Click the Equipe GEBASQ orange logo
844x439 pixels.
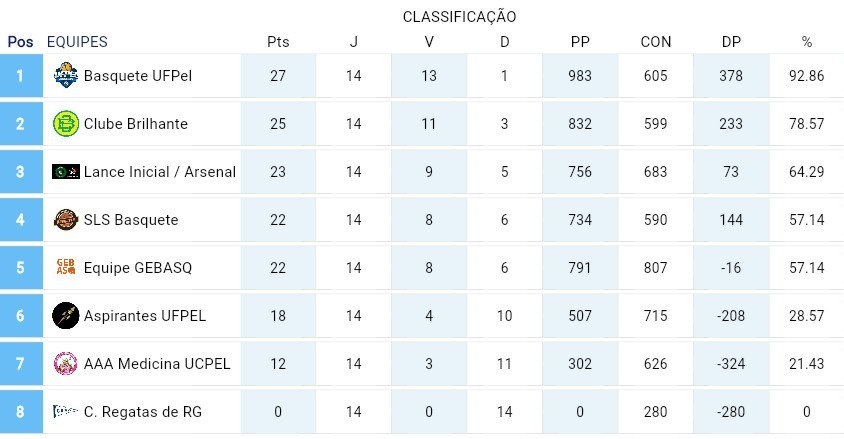tap(66, 267)
